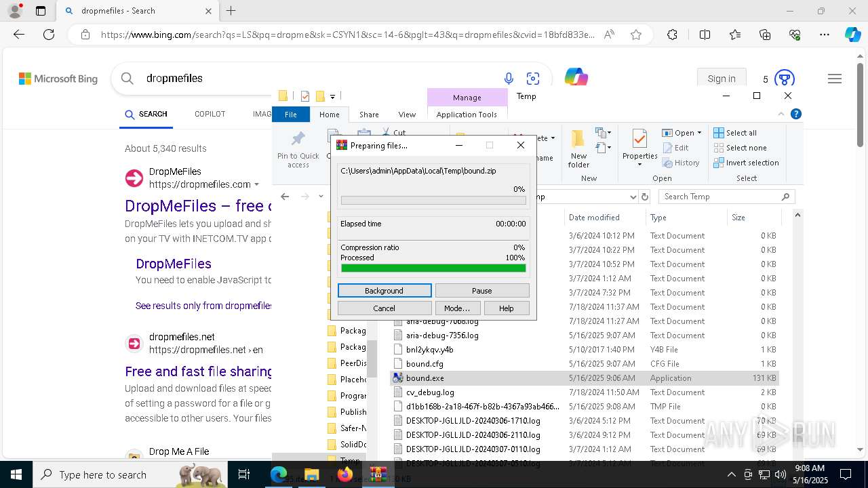The width and height of the screenshot is (868, 488).
Task: Expand the Explorer address bar history dropdown
Action: click(633, 197)
